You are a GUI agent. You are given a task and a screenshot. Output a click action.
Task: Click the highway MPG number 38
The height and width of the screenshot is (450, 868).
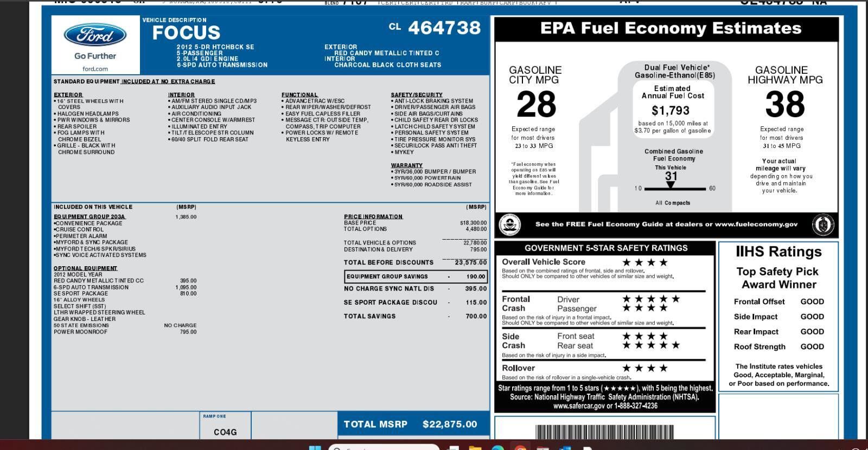tap(784, 105)
